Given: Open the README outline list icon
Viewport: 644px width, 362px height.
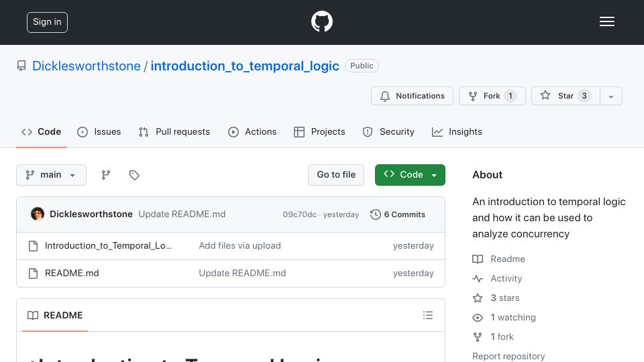Looking at the screenshot, I should (427, 315).
